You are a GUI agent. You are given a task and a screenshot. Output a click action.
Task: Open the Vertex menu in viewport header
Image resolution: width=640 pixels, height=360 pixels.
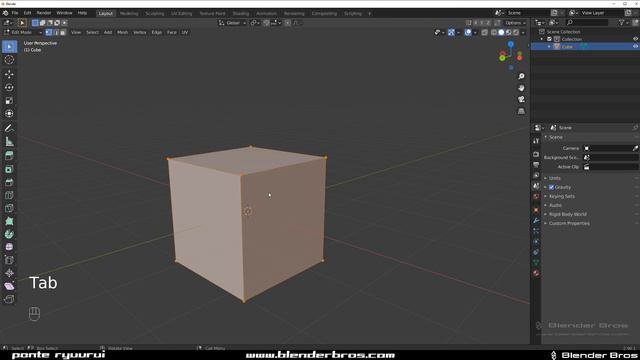point(140,32)
